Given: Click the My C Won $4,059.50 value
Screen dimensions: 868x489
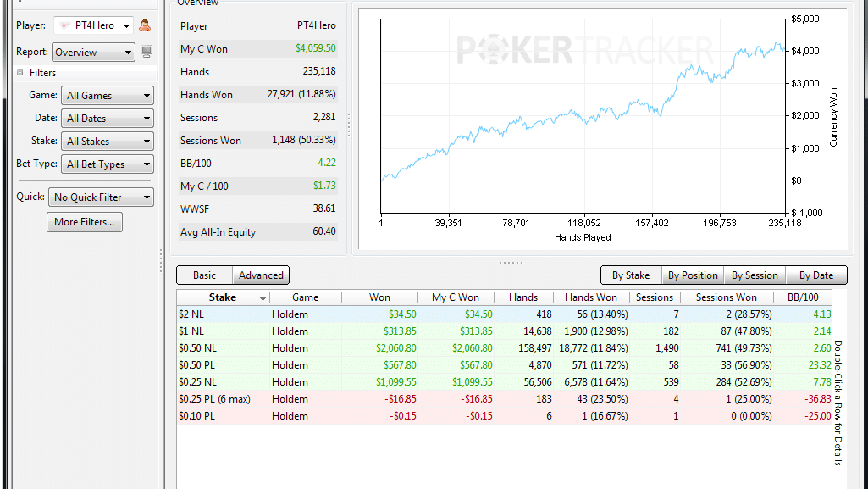Looking at the screenshot, I should click(x=316, y=48).
